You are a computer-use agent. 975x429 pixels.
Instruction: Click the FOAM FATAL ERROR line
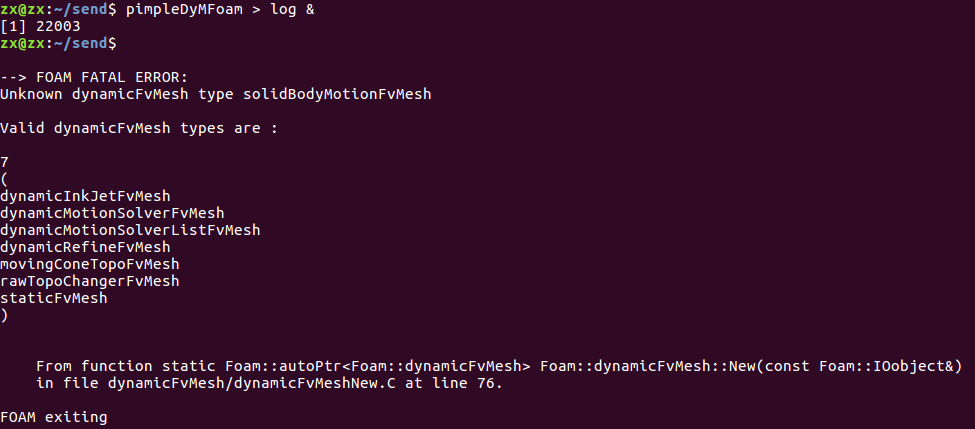94,78
